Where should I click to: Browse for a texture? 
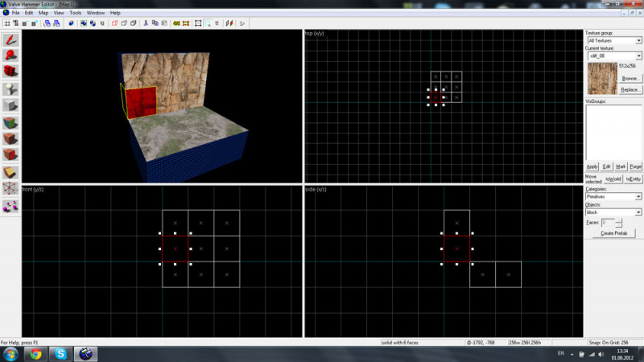(x=630, y=78)
